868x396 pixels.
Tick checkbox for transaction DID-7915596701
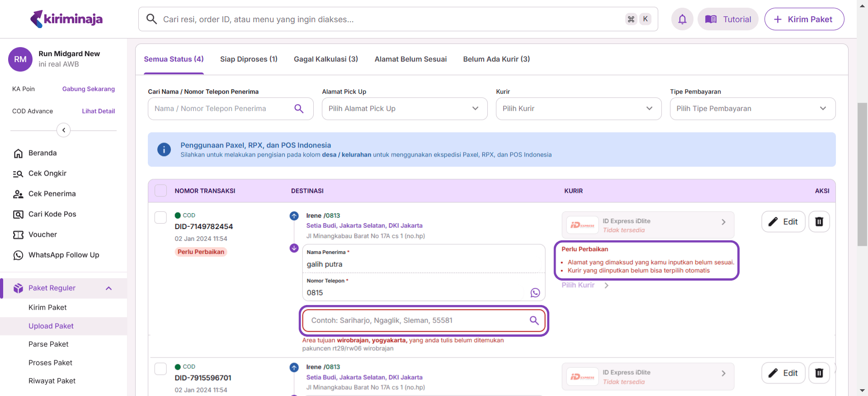pos(161,368)
